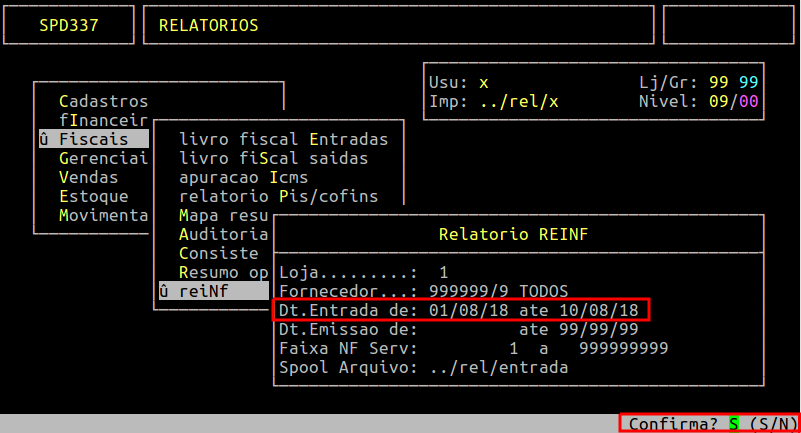Select Estoque in the main menu
The width and height of the screenshot is (801, 433).
click(93, 196)
